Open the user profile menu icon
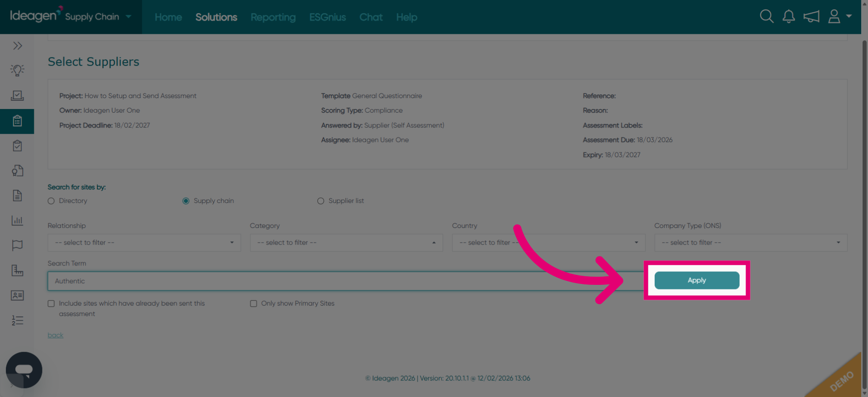Screen dimensions: 868x397 (x=840, y=16)
